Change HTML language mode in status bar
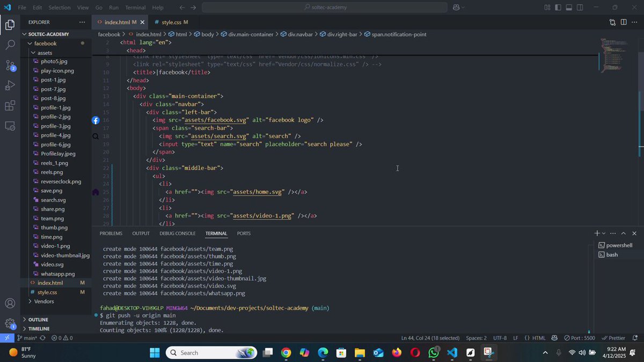The image size is (644, 362). click(x=539, y=338)
